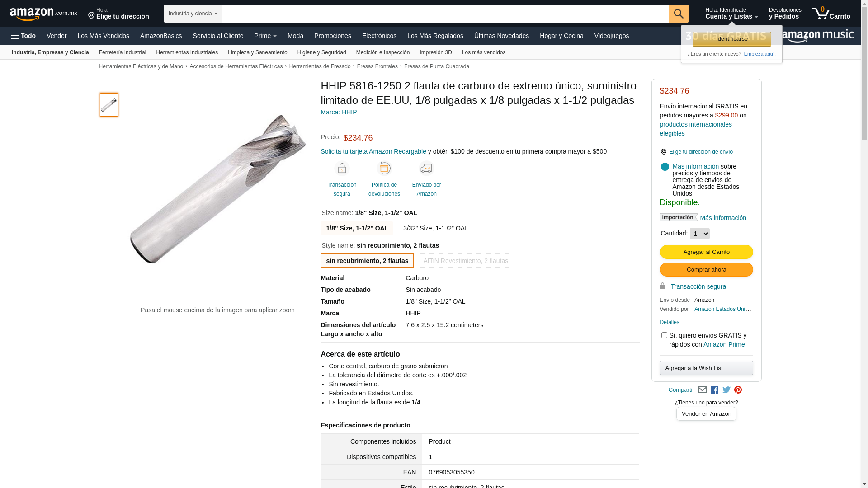Click the search magnifier button
868x488 pixels.
tap(678, 14)
